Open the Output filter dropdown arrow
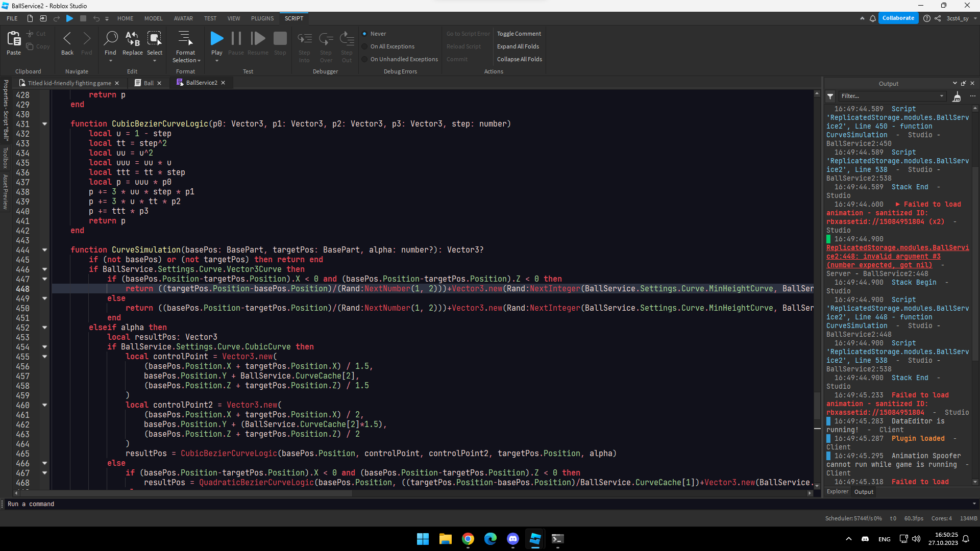 (x=941, y=96)
